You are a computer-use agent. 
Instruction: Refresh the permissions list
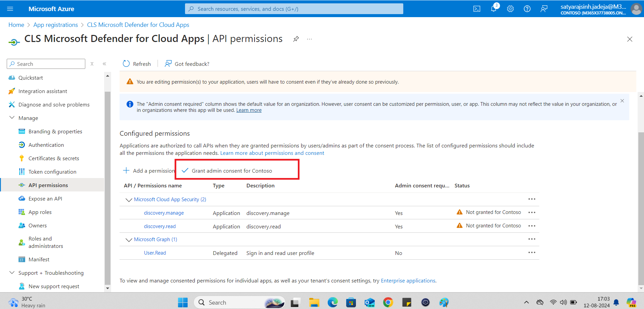pos(137,64)
